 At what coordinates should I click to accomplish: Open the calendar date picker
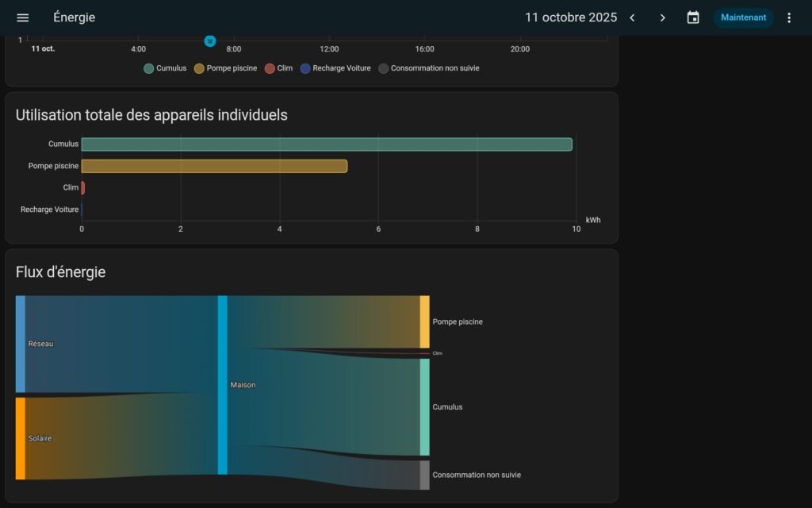(693, 17)
